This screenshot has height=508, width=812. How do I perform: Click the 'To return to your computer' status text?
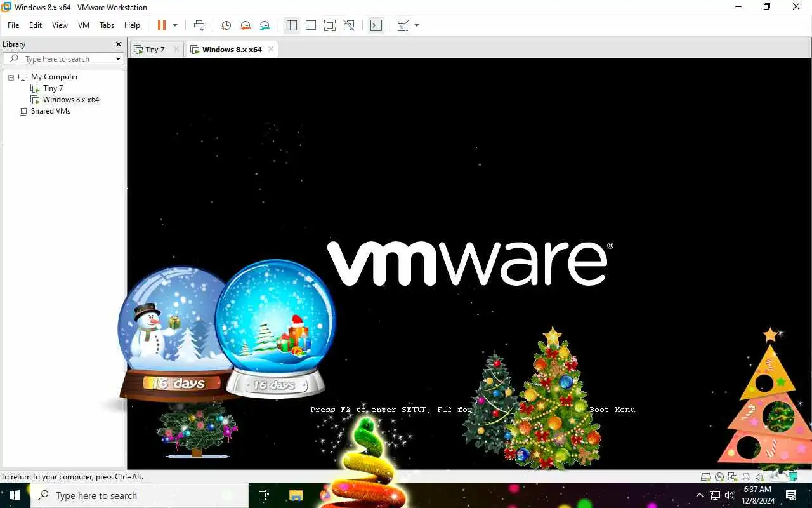click(x=72, y=477)
